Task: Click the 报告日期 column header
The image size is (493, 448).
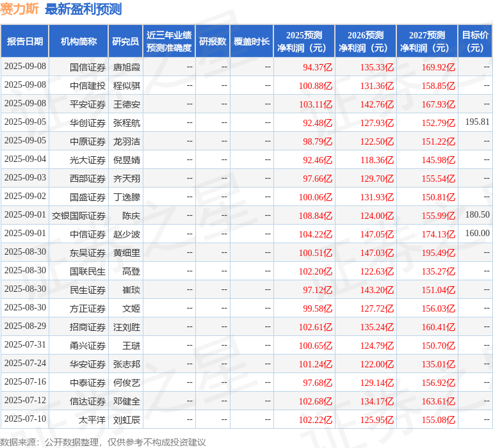Action: point(25,41)
